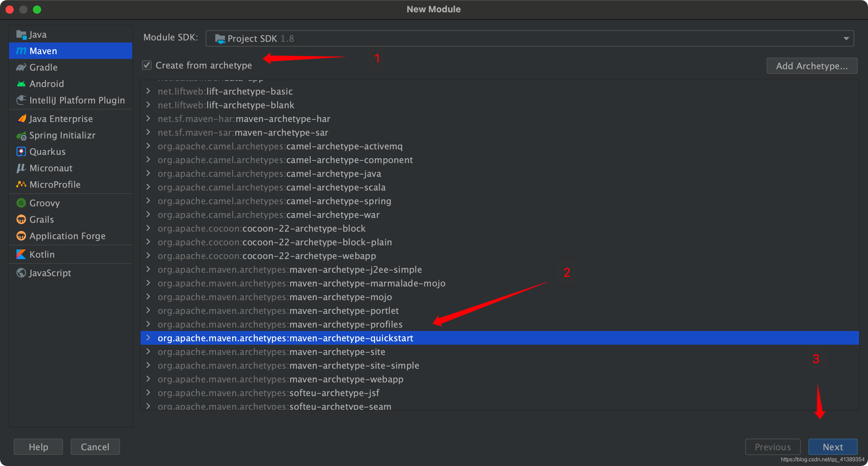Click the Project SDK folder icon
This screenshot has height=466, width=868.
[220, 39]
